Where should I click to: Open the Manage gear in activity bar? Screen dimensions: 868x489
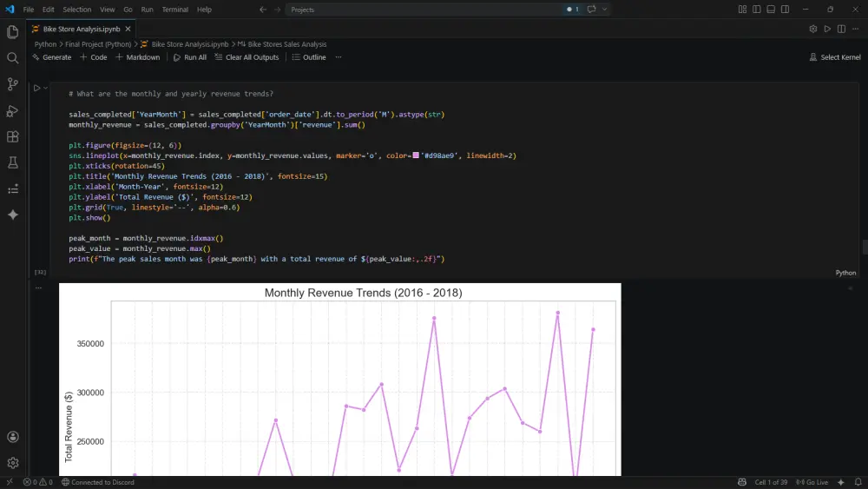(13, 462)
